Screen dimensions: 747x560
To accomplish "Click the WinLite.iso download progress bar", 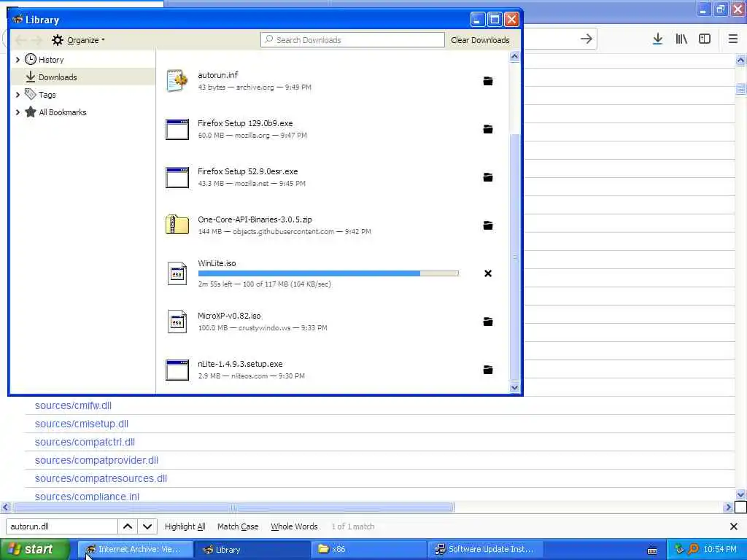I will tap(328, 273).
